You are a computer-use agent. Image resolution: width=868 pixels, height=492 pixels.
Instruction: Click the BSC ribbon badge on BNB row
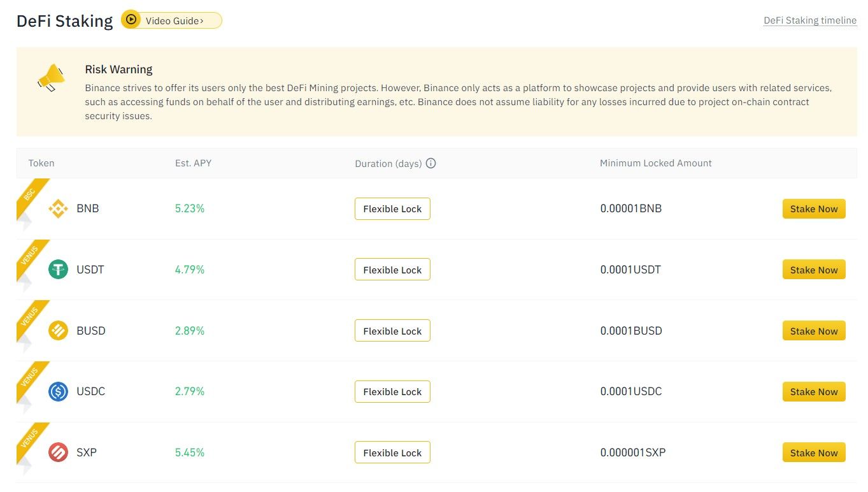(x=30, y=195)
